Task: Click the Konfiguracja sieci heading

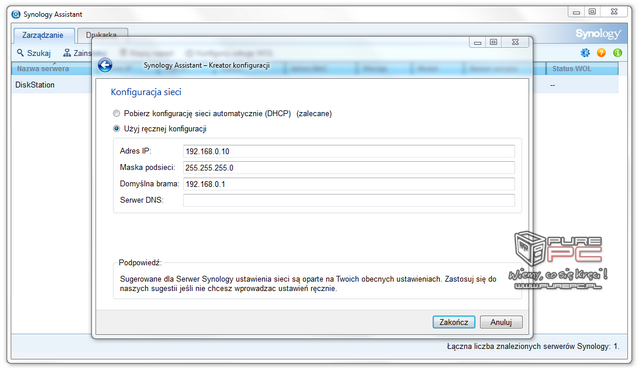Action: point(146,92)
